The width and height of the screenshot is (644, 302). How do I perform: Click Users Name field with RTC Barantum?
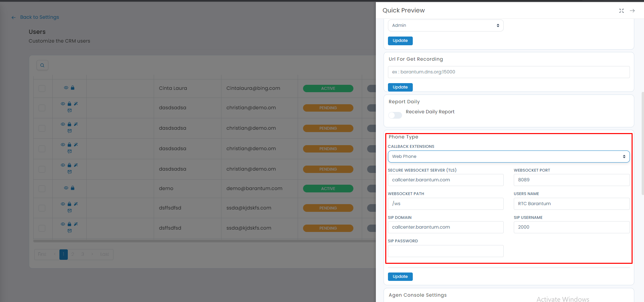pos(572,204)
